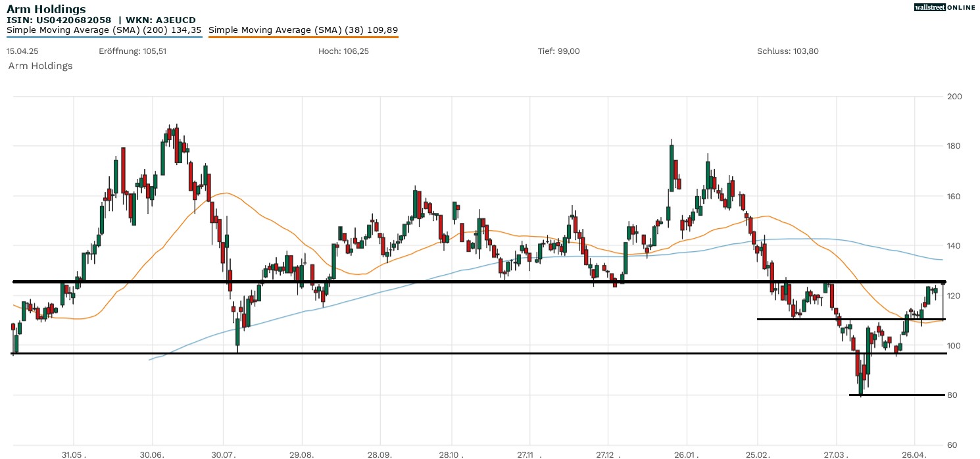Select the WKN: A3EUCD text
980x459 pixels.
click(159, 20)
